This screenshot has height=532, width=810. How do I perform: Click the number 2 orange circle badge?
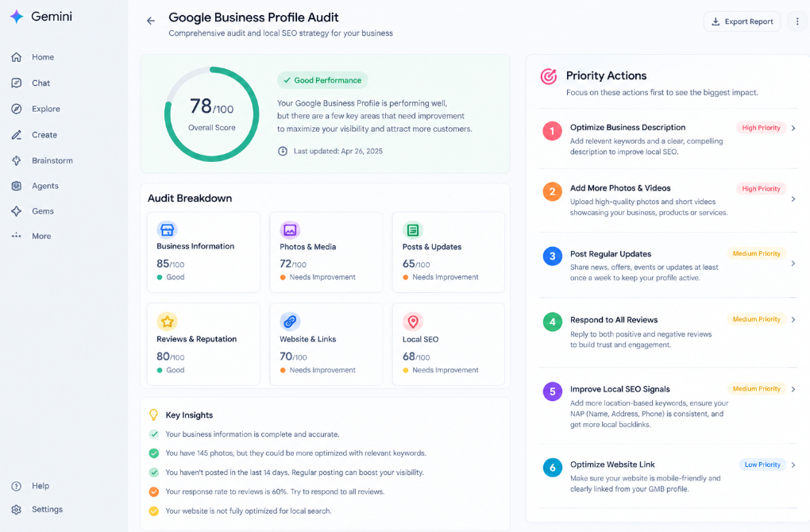[x=552, y=192]
